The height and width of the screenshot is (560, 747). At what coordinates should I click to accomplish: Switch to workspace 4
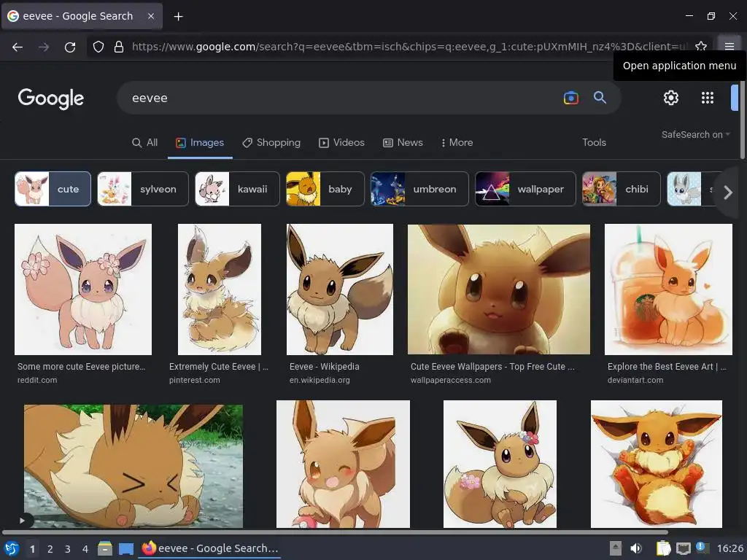85,549
